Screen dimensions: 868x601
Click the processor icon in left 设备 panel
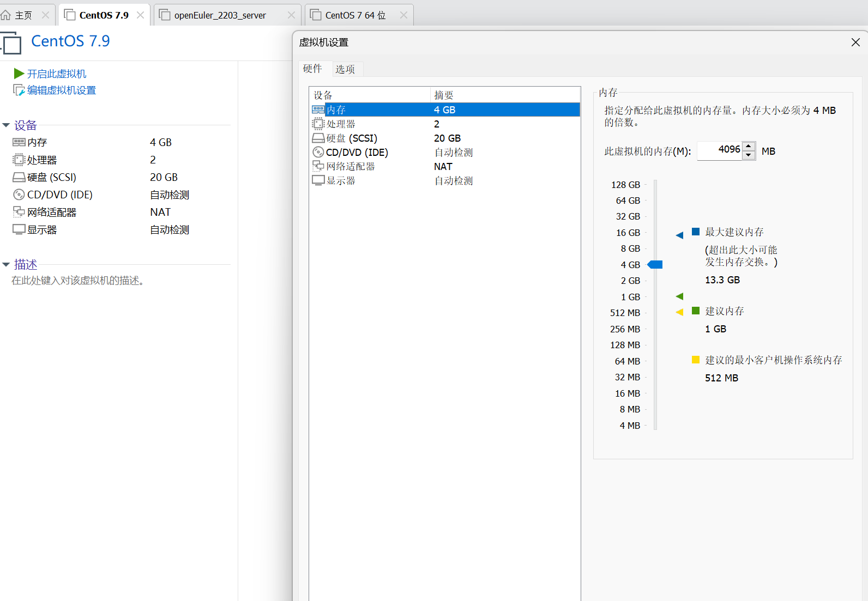point(19,160)
